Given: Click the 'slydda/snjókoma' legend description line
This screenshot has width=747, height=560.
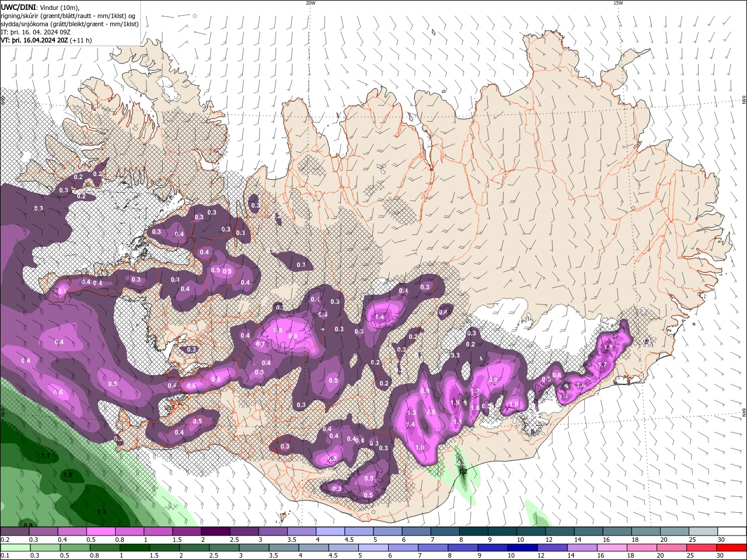Looking at the screenshot, I should [x=70, y=24].
